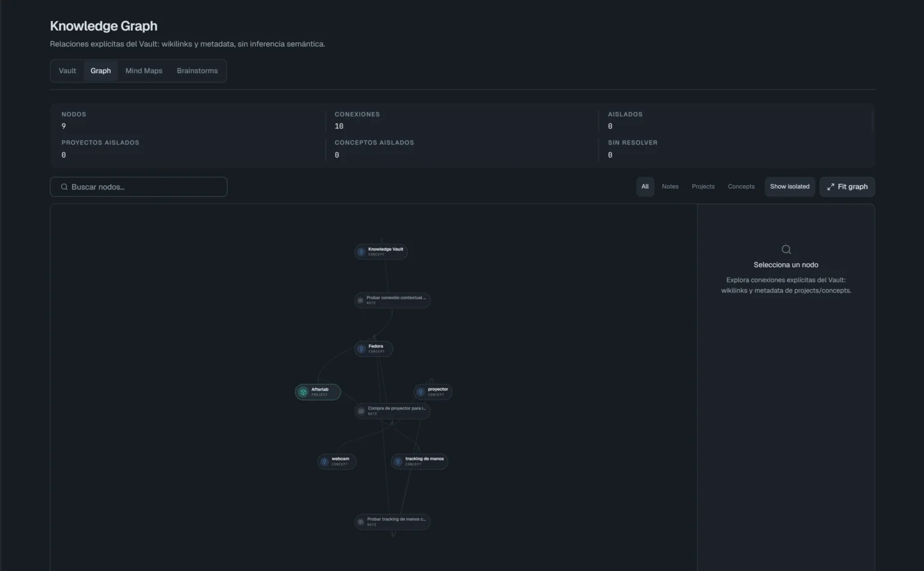Click the Probar tracking de manos note icon

coord(360,522)
